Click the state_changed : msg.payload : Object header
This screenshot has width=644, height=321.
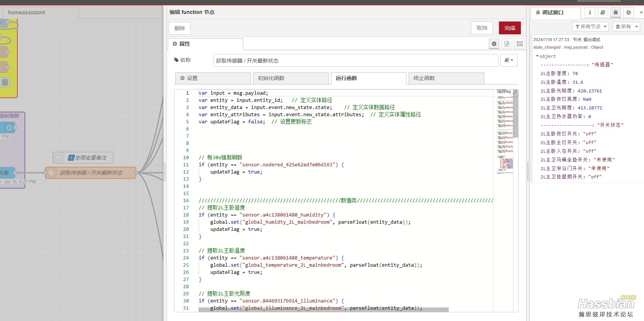point(568,47)
